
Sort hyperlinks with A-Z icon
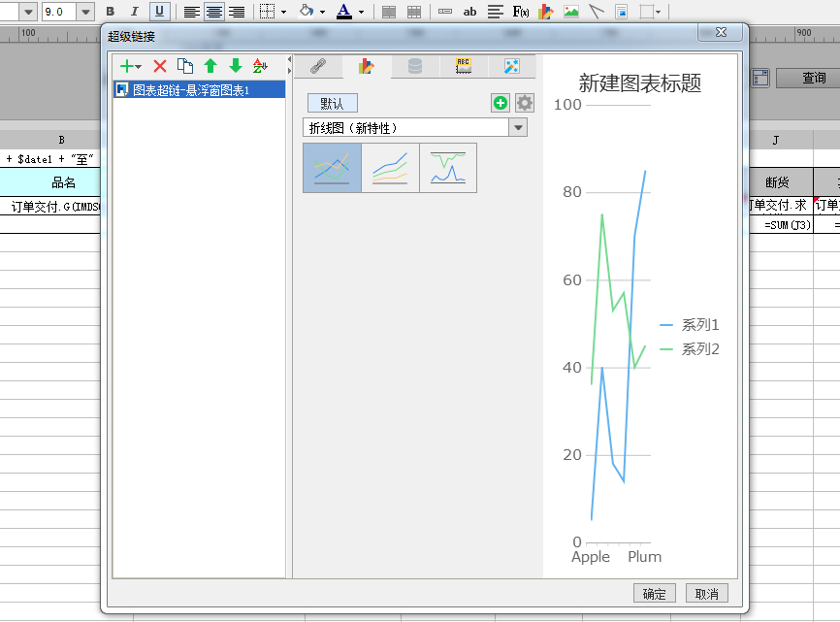coord(260,66)
